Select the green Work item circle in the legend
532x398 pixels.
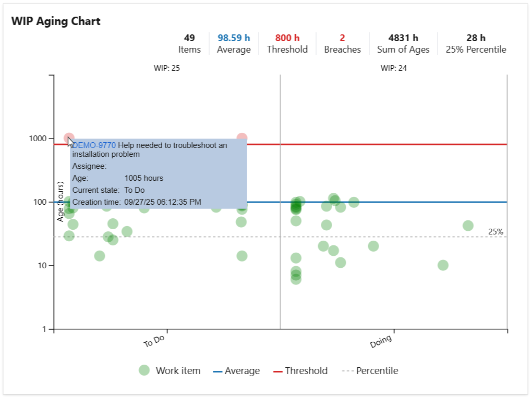[143, 370]
